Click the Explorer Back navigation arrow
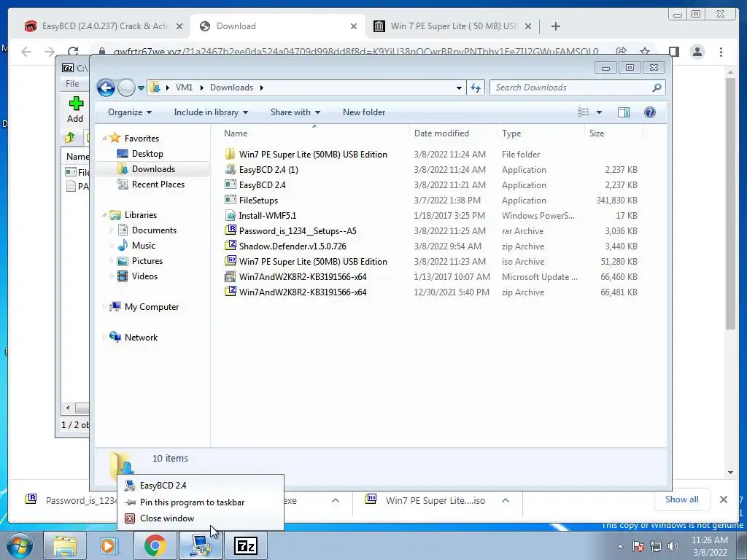Image resolution: width=747 pixels, height=560 pixels. pos(106,87)
